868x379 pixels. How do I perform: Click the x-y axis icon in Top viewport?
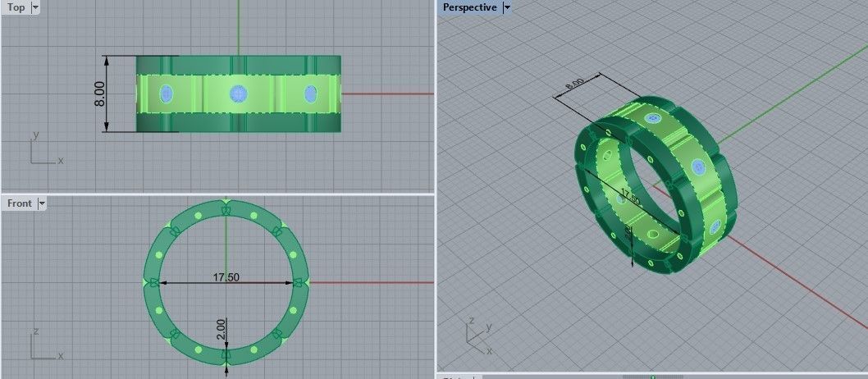[45, 148]
